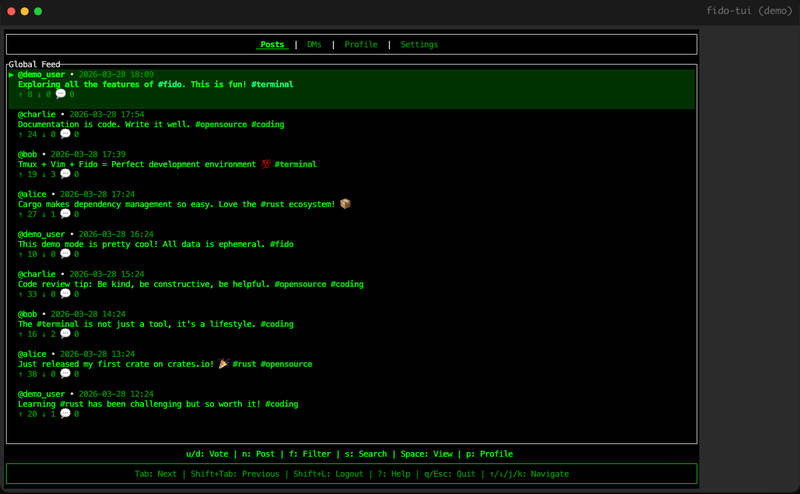Click upvote count 27 on Cargo post

[32, 214]
